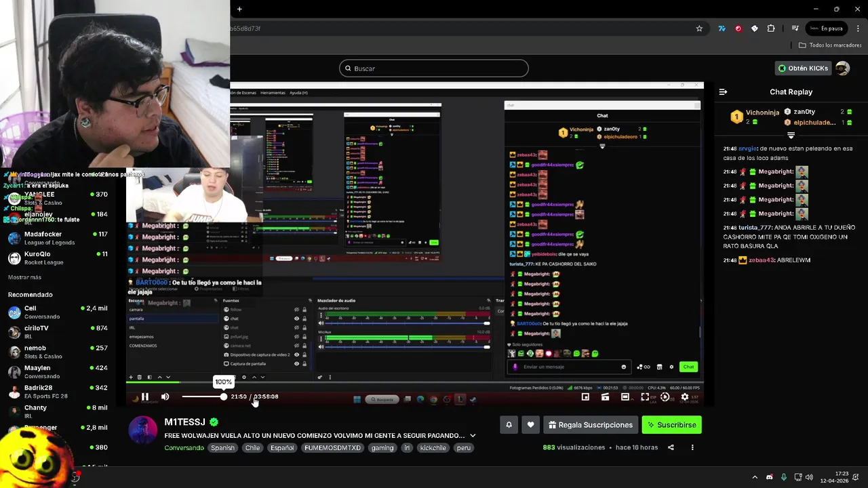The image size is (868, 488).
Task: Toggle visibility of the pixfuel.jpg source
Action: click(296, 337)
